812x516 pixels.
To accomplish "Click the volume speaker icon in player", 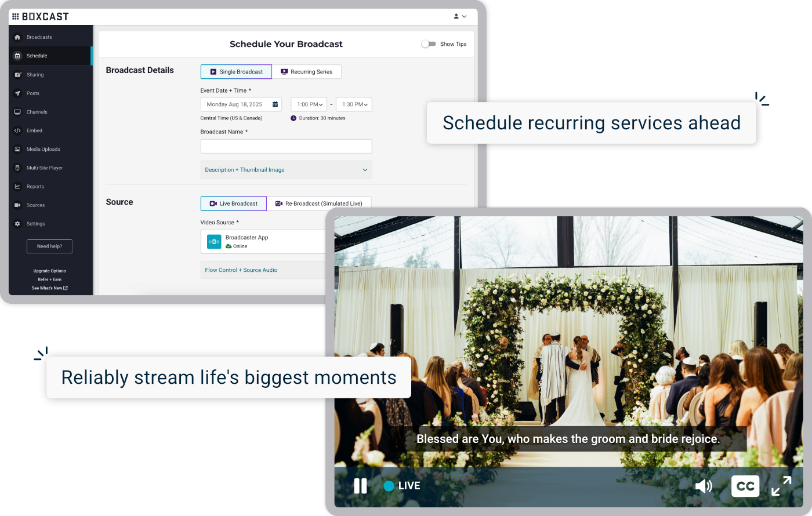I will coord(704,486).
